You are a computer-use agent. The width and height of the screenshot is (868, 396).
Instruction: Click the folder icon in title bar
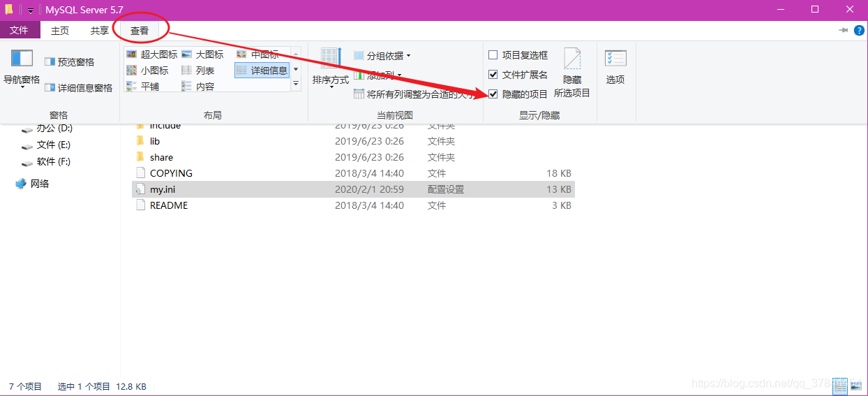point(9,10)
